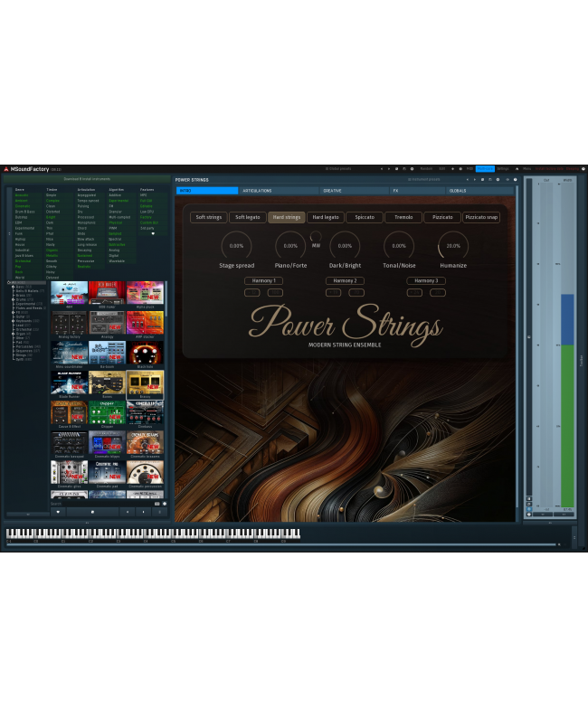Click the gear icon right of Search field
Viewport: 588px width, 718px height.
pos(165,504)
